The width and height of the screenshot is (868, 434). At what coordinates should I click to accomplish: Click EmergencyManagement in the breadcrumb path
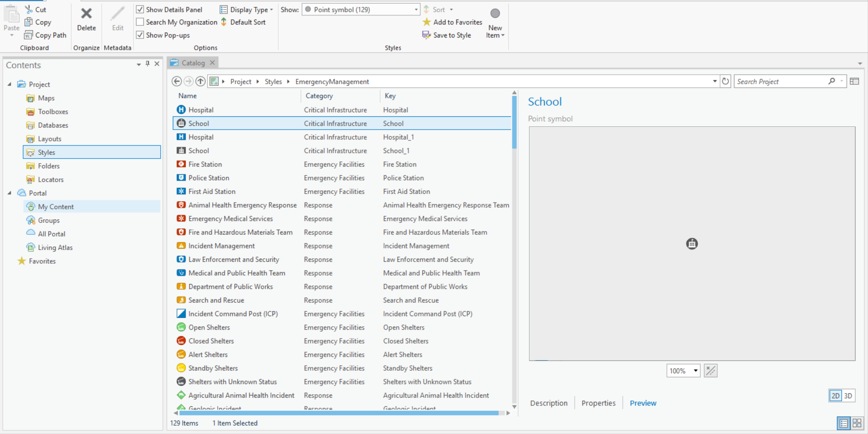tap(332, 82)
